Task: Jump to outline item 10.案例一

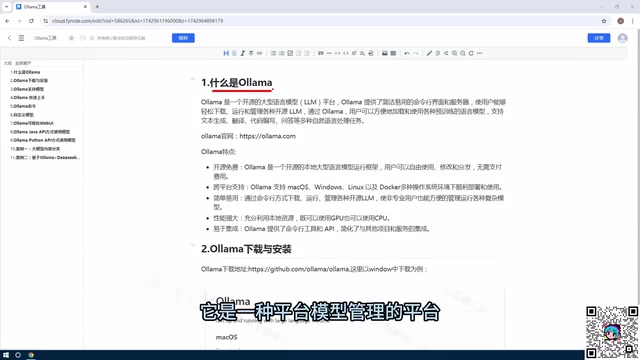Action: [35, 149]
